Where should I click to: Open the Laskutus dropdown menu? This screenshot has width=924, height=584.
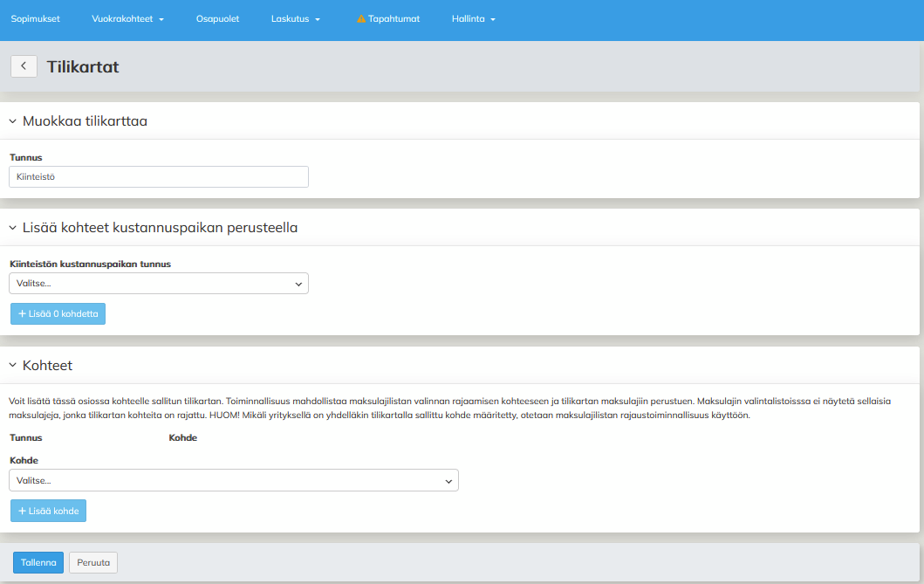(x=296, y=18)
